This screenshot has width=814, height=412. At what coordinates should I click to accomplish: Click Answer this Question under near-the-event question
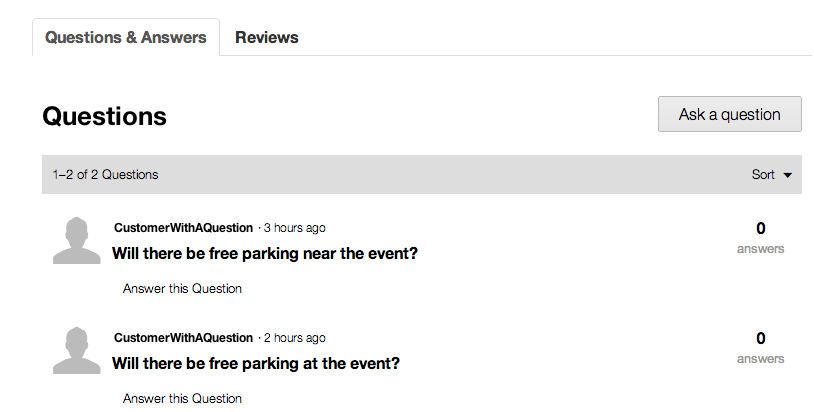click(182, 289)
